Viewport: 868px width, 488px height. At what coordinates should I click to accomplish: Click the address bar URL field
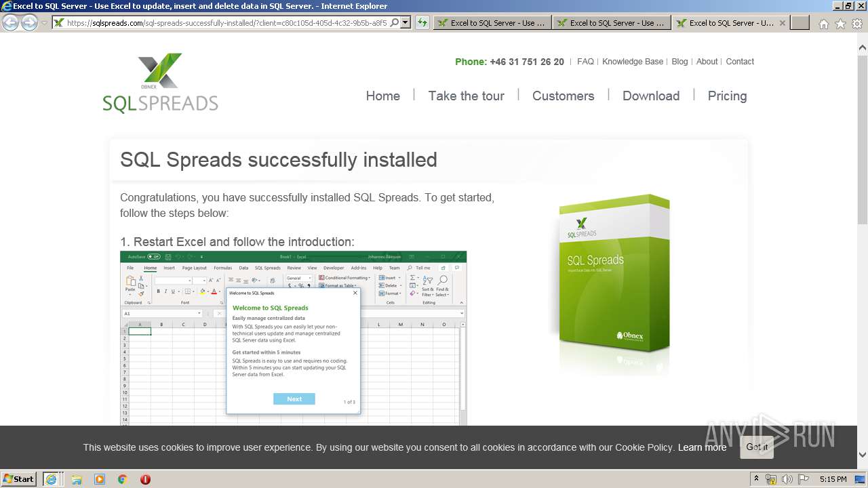point(227,22)
